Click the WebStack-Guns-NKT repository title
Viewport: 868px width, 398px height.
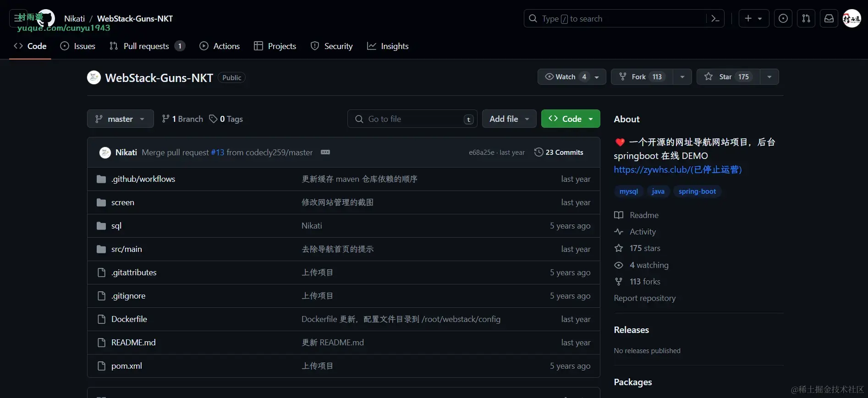pyautogui.click(x=159, y=78)
